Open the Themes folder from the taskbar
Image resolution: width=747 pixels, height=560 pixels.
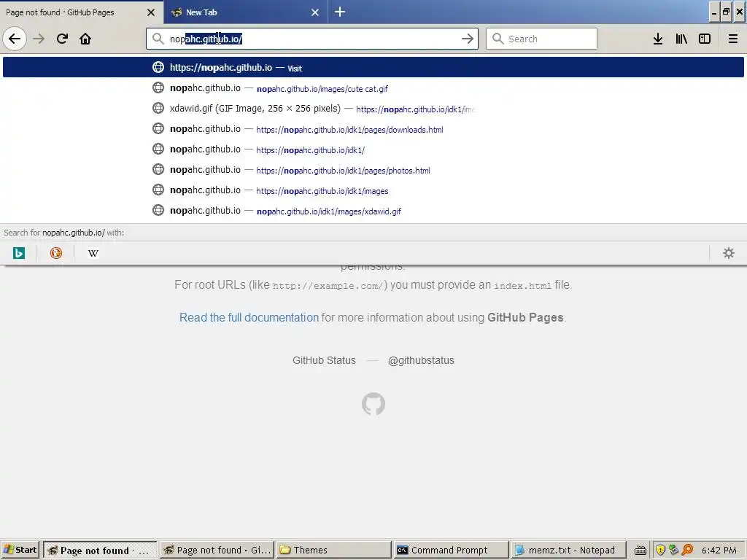tap(333, 550)
